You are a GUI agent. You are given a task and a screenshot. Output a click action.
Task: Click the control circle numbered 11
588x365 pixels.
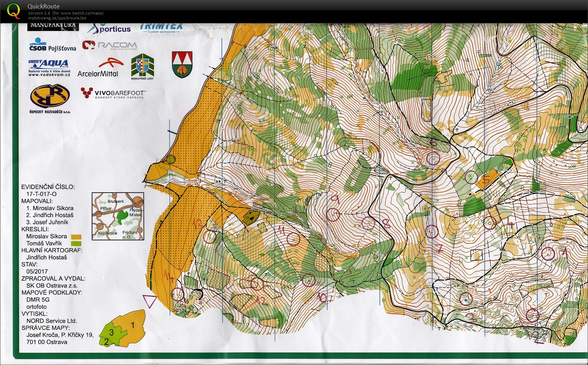coord(293,240)
